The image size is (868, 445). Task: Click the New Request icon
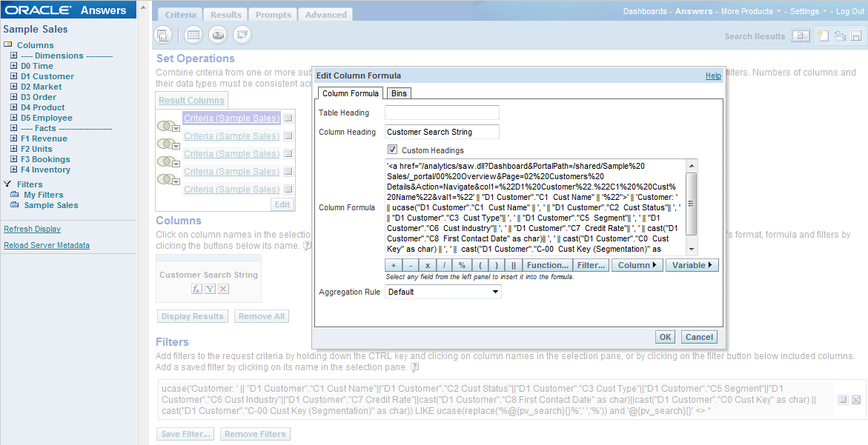click(822, 36)
